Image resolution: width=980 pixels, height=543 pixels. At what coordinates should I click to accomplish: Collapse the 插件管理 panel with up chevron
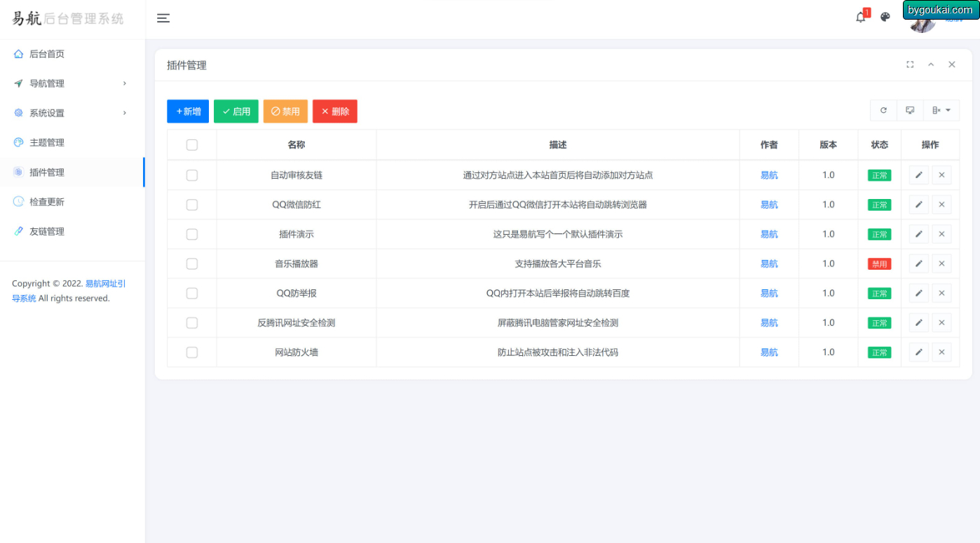931,64
